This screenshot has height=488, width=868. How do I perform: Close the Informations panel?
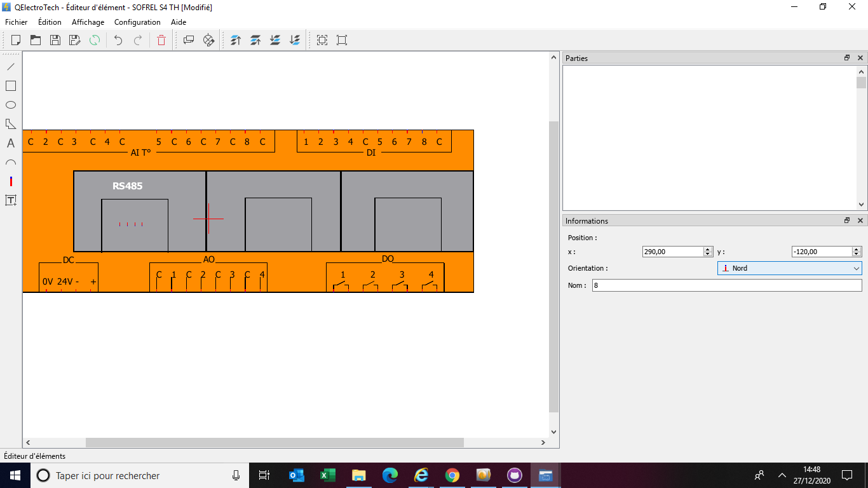coord(860,221)
